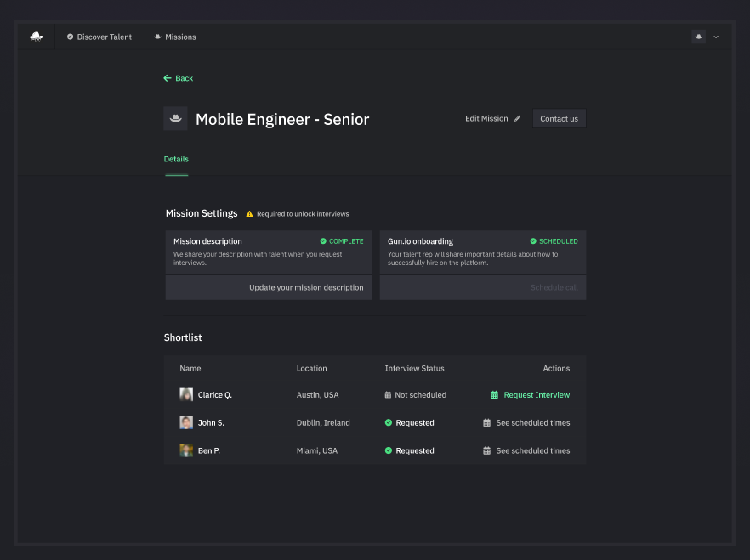Click Update your mission description

tap(306, 288)
